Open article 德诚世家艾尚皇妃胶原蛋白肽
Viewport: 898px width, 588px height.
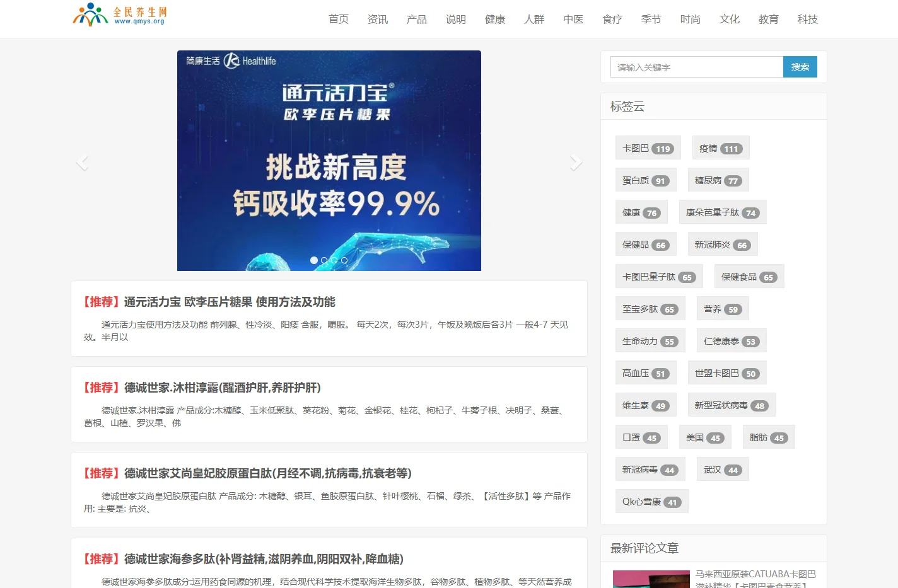(267, 473)
